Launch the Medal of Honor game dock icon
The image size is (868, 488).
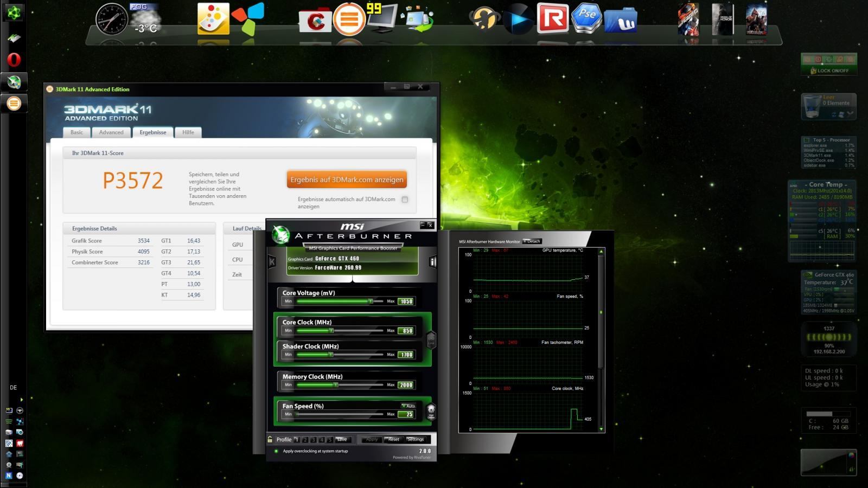pyautogui.click(x=722, y=20)
